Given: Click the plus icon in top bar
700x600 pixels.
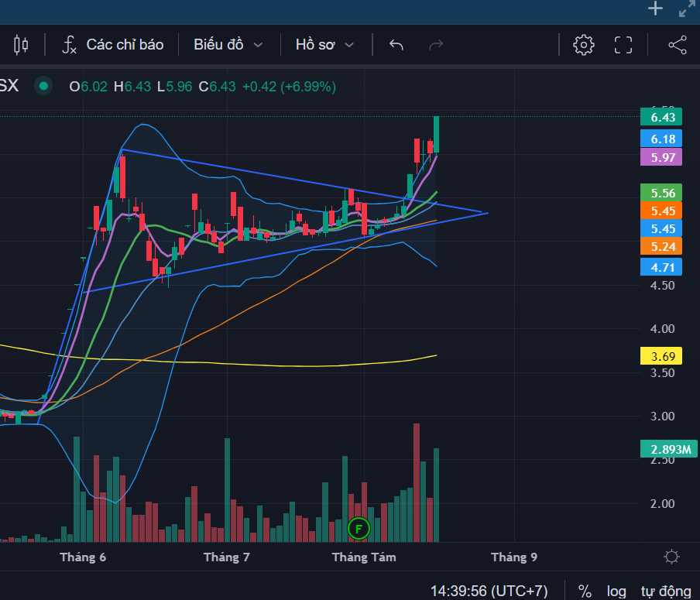Looking at the screenshot, I should pos(655,9).
